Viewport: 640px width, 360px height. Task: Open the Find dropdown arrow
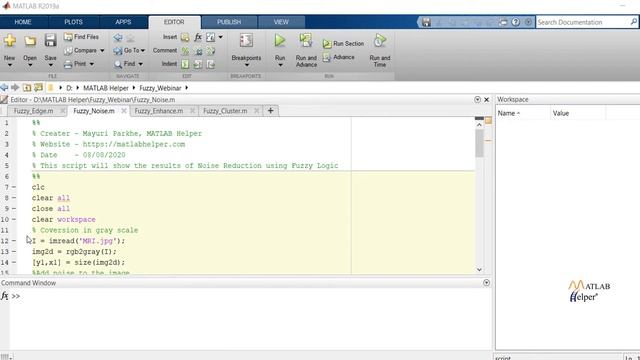140,64
